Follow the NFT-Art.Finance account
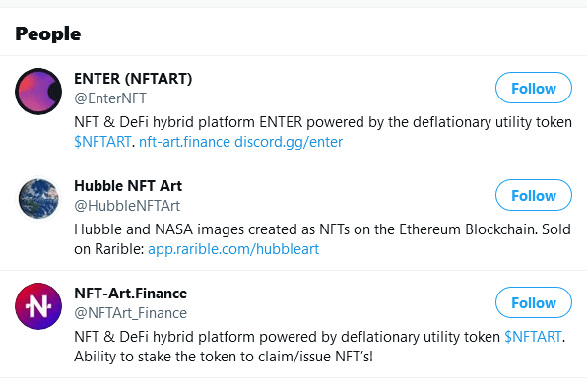Screen dimensions: 587x392 tap(534, 302)
